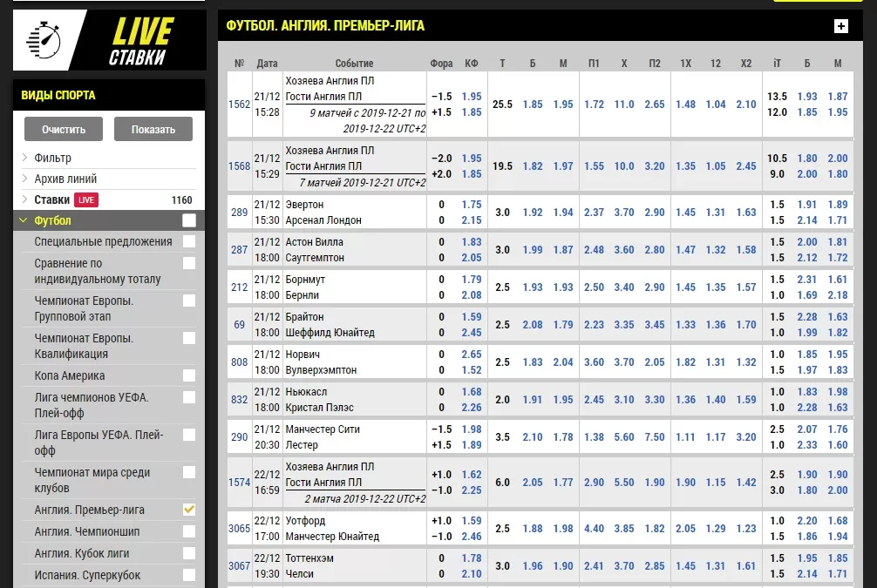
Task: Enable the Копа Америка checkbox
Action: [189, 376]
